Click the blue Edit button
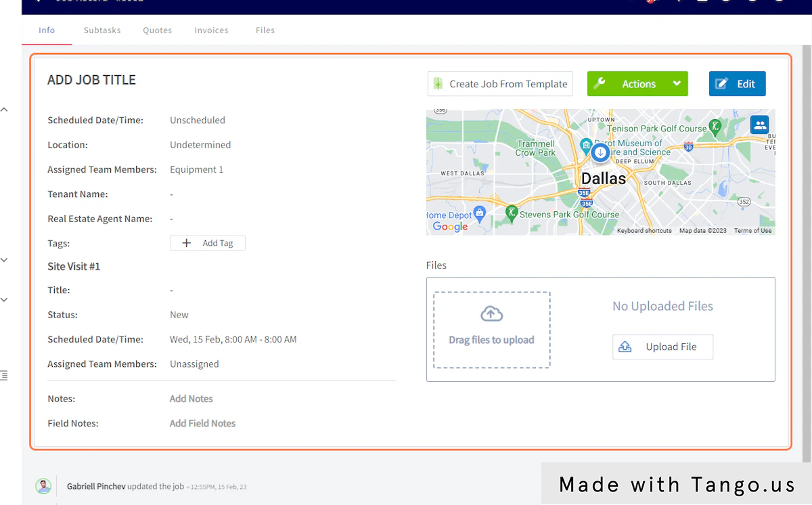The image size is (812, 505). (737, 84)
